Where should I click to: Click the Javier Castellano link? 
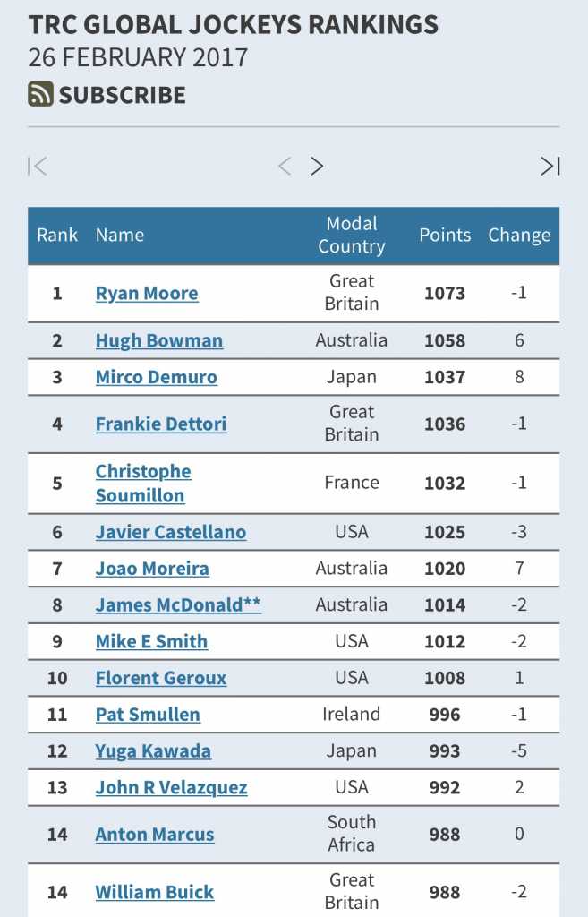(x=171, y=532)
